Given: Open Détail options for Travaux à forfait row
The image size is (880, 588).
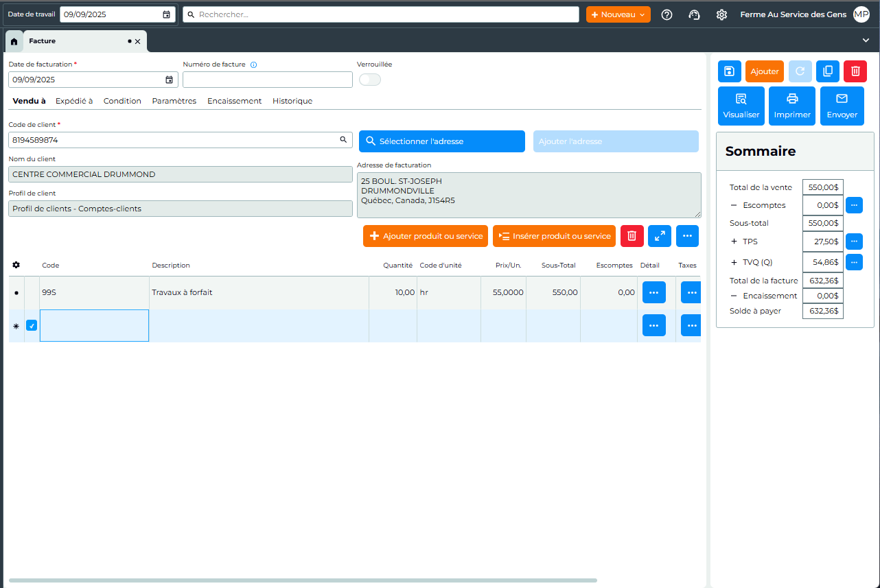Looking at the screenshot, I should pos(654,292).
